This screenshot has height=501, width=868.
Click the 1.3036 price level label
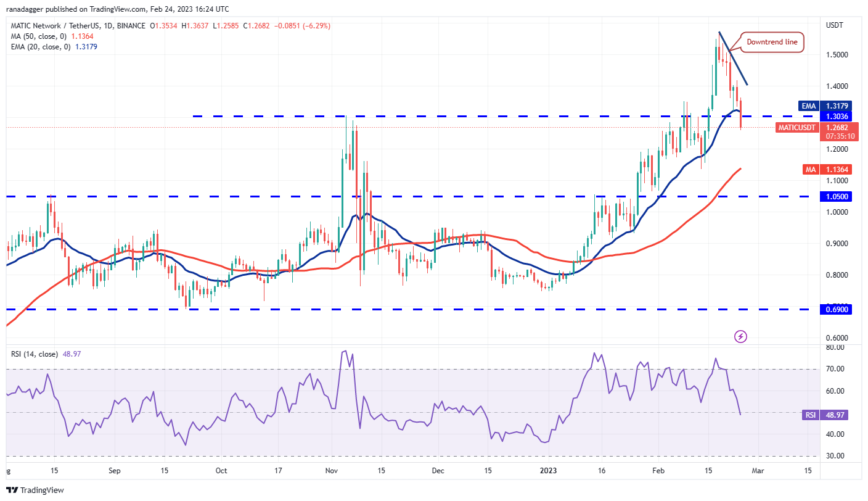tap(837, 116)
